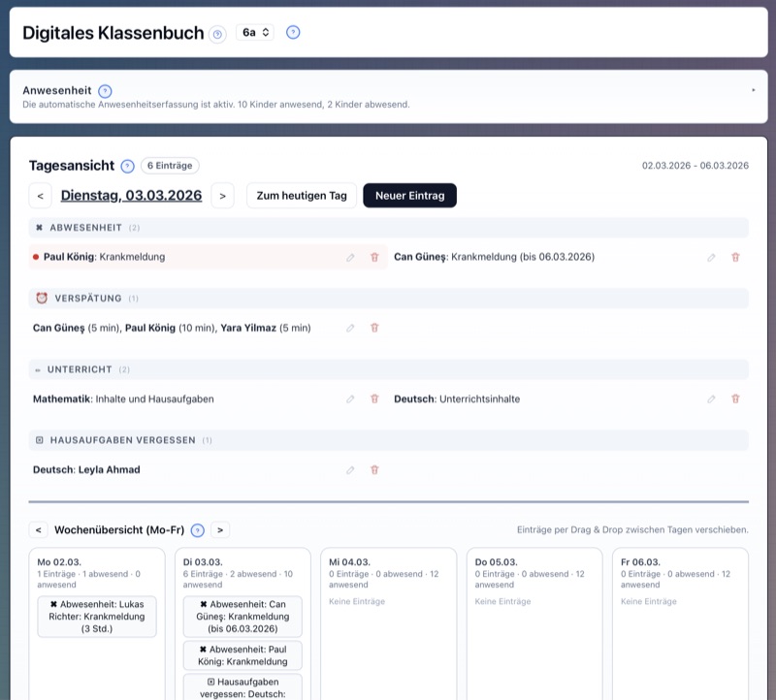Collapse Hausaufgaben vergessen section header
This screenshot has width=776, height=700.
pyautogui.click(x=389, y=440)
